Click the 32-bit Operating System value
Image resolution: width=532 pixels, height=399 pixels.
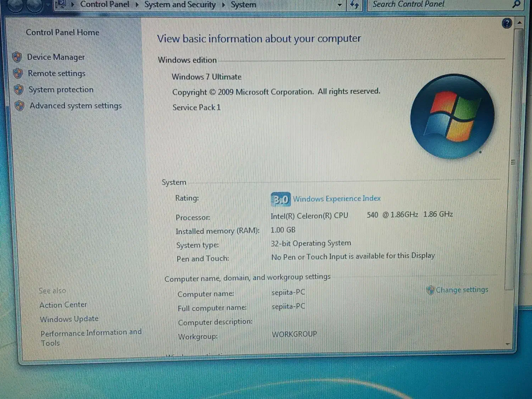[x=311, y=243]
